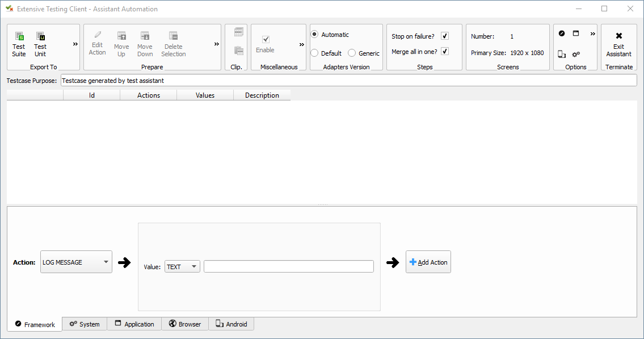Open the LOG MESSAGE action dropdown
The width and height of the screenshot is (644, 339).
pyautogui.click(x=76, y=262)
